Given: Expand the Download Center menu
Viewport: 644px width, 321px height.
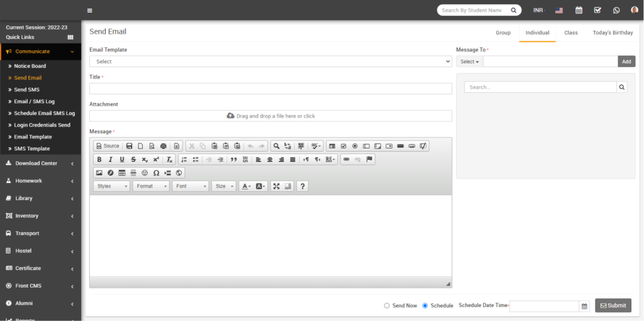Looking at the screenshot, I should (40, 164).
